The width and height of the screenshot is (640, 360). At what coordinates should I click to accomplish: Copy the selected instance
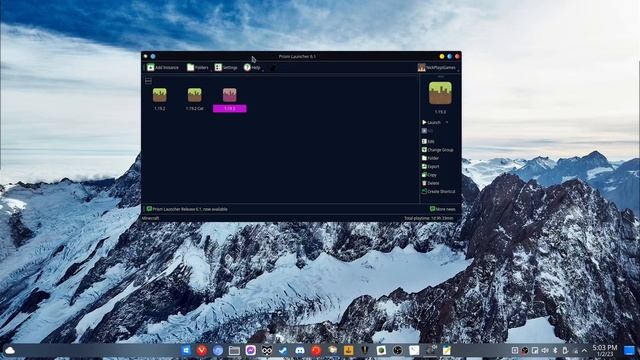click(x=429, y=175)
